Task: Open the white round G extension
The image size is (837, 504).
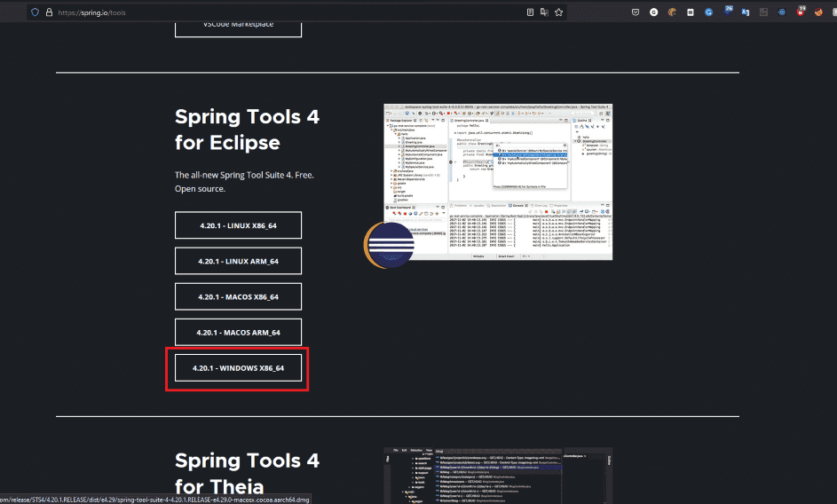Action: pos(653,12)
